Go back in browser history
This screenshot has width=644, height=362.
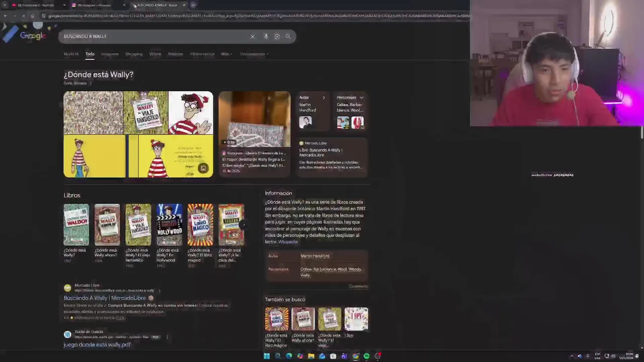[x=5, y=16]
